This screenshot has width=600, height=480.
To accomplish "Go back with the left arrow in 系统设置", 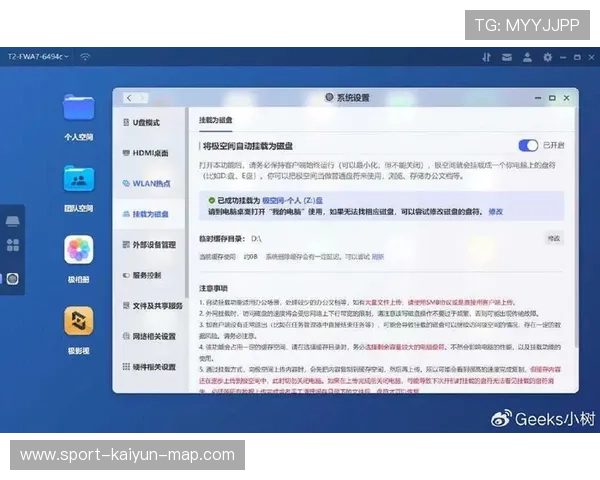I will 129,98.
